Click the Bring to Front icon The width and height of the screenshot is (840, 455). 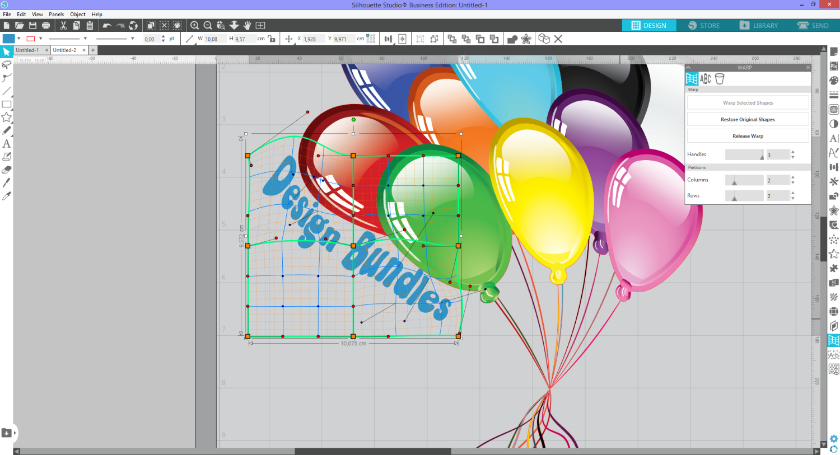(452, 39)
